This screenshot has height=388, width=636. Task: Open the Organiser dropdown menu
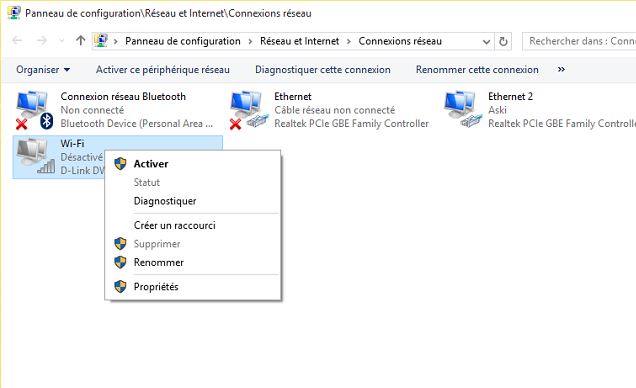43,70
